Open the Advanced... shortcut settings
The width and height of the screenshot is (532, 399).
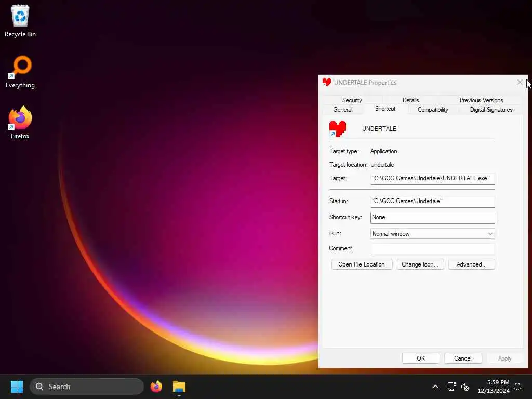[x=471, y=264]
